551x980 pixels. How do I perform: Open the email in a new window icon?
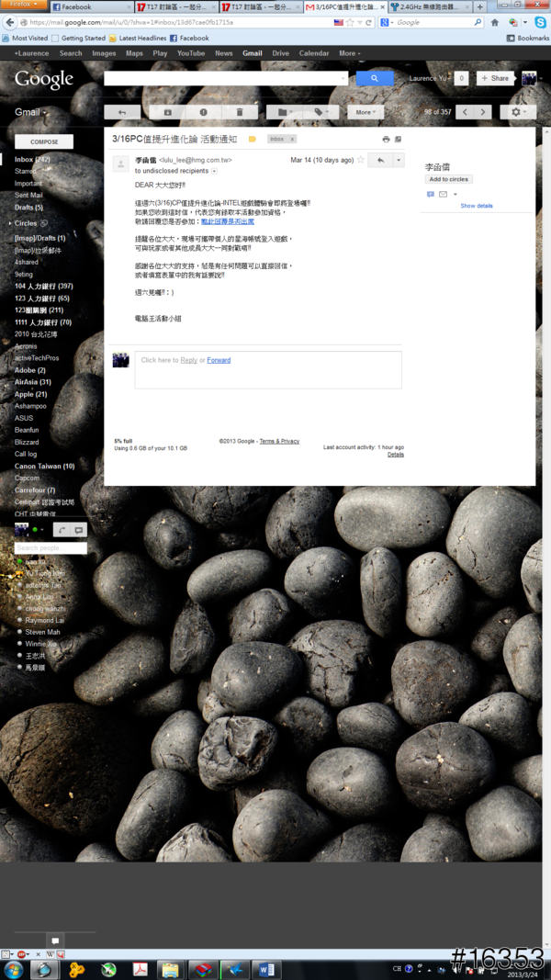(x=398, y=139)
